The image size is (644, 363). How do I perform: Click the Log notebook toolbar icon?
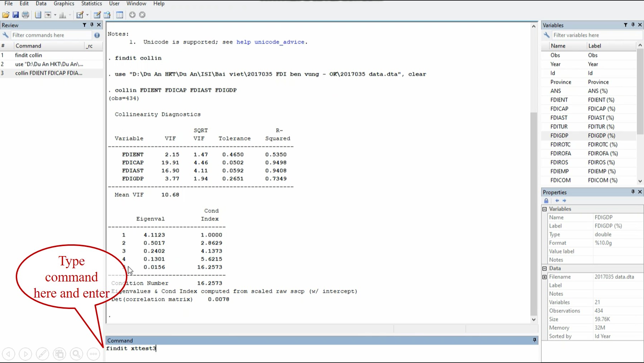tap(38, 15)
